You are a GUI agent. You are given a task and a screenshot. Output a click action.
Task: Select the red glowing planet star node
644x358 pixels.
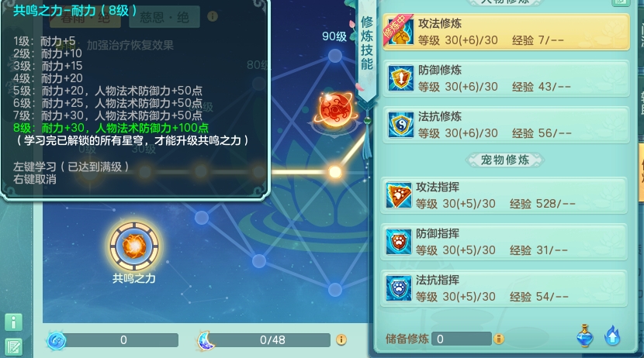[336, 109]
